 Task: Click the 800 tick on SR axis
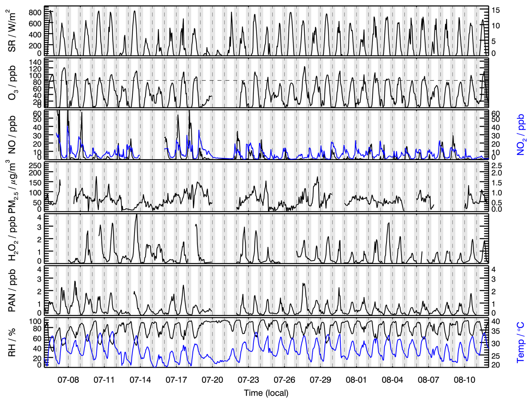35,13
